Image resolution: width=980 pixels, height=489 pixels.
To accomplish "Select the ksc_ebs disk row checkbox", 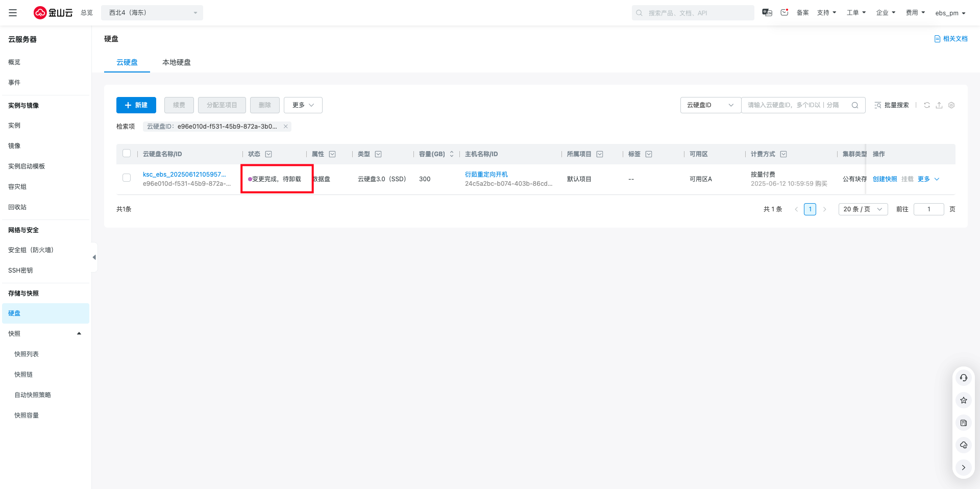I will pos(127,178).
